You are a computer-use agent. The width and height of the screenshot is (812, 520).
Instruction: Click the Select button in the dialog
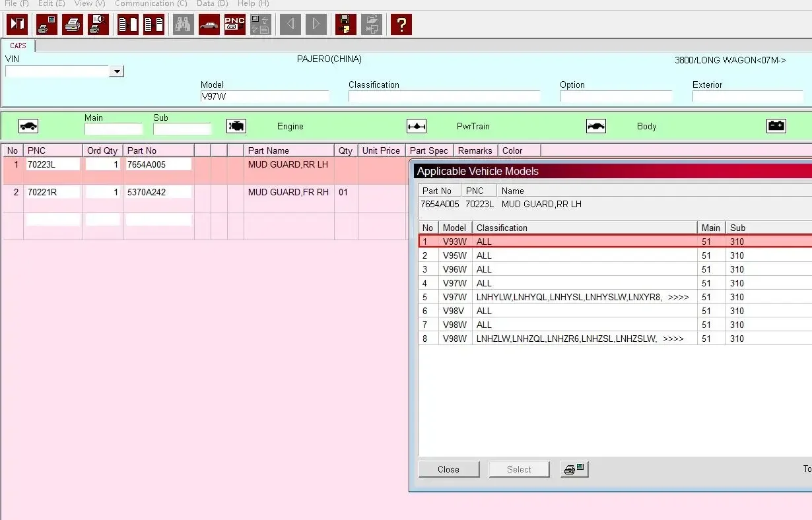tap(519, 469)
